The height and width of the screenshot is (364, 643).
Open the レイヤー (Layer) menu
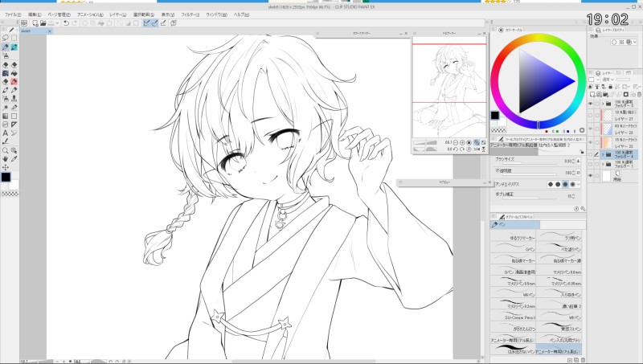pyautogui.click(x=117, y=14)
